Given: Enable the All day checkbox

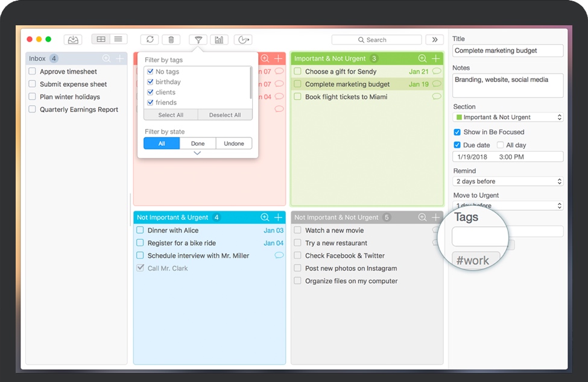Looking at the screenshot, I should click(x=501, y=145).
